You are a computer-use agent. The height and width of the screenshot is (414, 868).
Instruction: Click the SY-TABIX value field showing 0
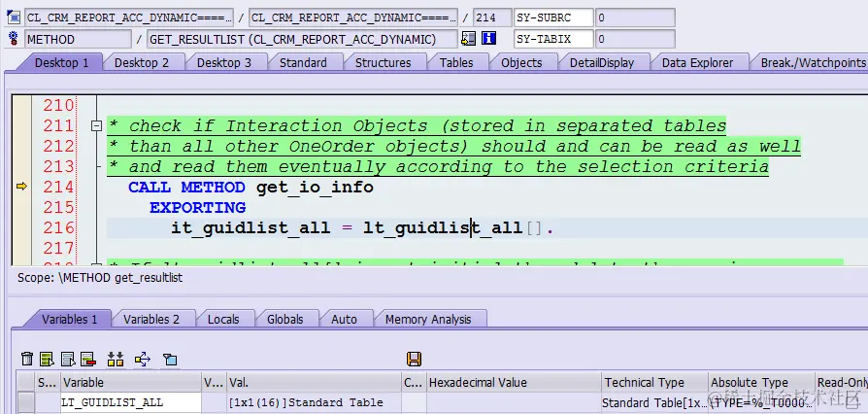pos(635,39)
